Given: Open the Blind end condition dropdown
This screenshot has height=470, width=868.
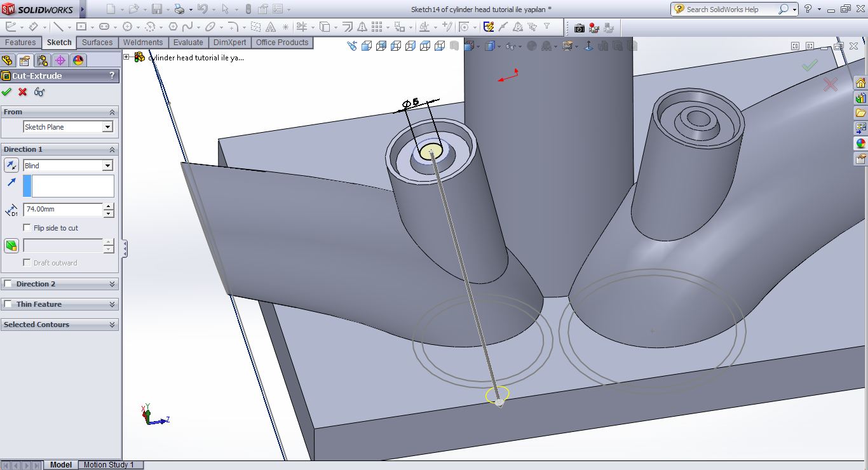Looking at the screenshot, I should coord(107,166).
